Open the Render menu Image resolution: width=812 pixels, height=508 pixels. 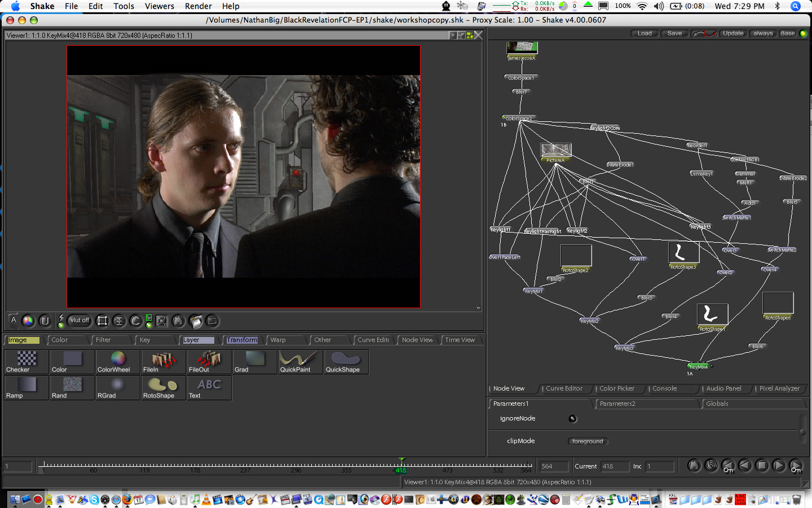point(198,6)
